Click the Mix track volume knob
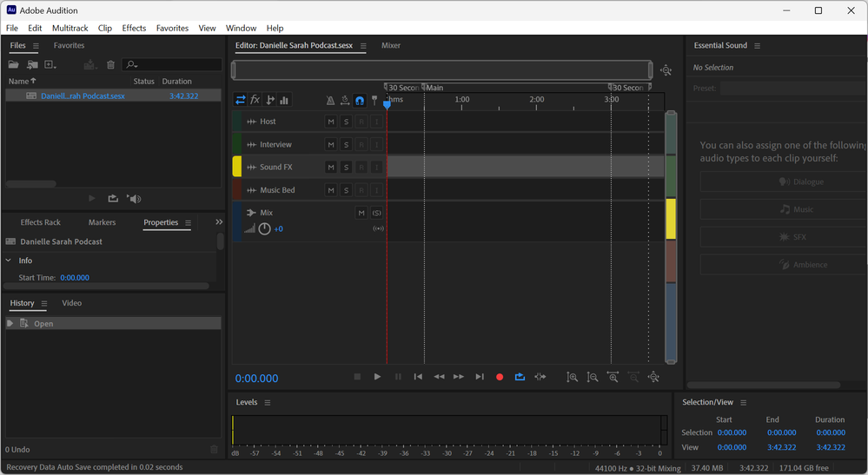This screenshot has width=868, height=475. (x=264, y=229)
